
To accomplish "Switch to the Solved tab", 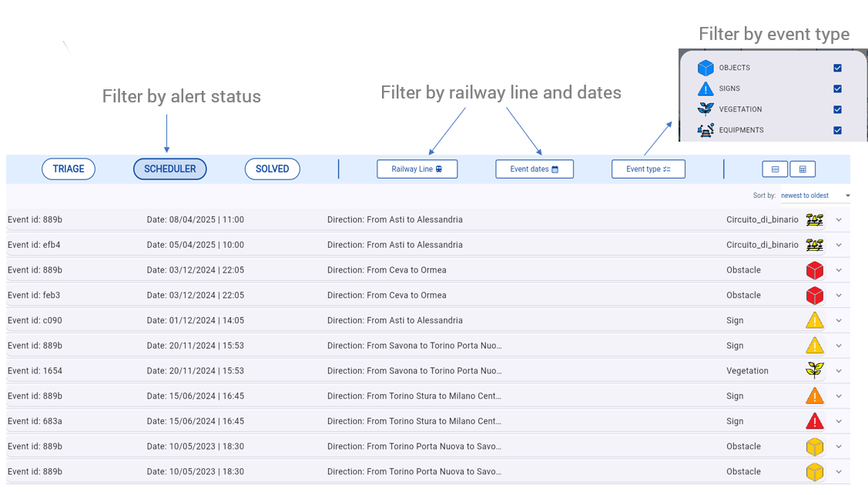I will (x=272, y=169).
